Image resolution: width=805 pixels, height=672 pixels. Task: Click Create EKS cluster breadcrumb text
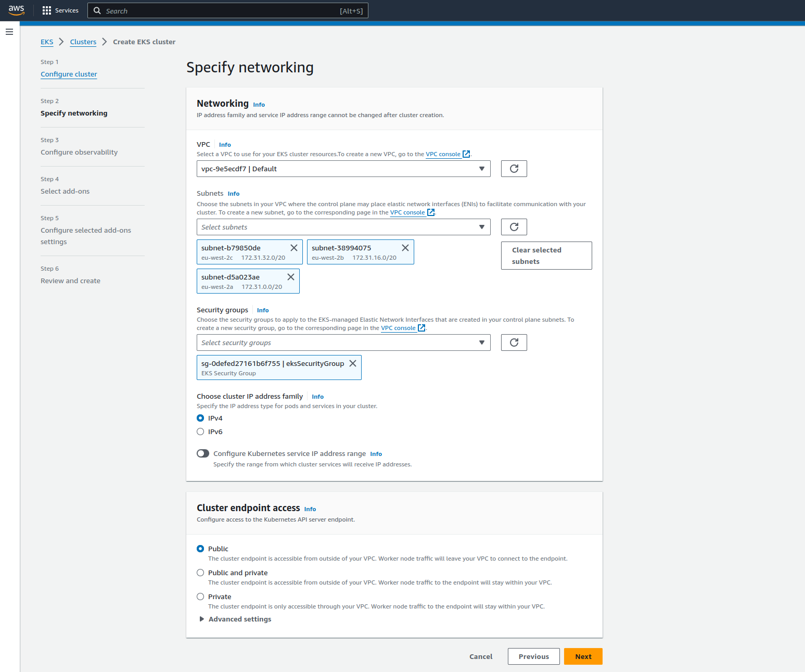tap(144, 42)
